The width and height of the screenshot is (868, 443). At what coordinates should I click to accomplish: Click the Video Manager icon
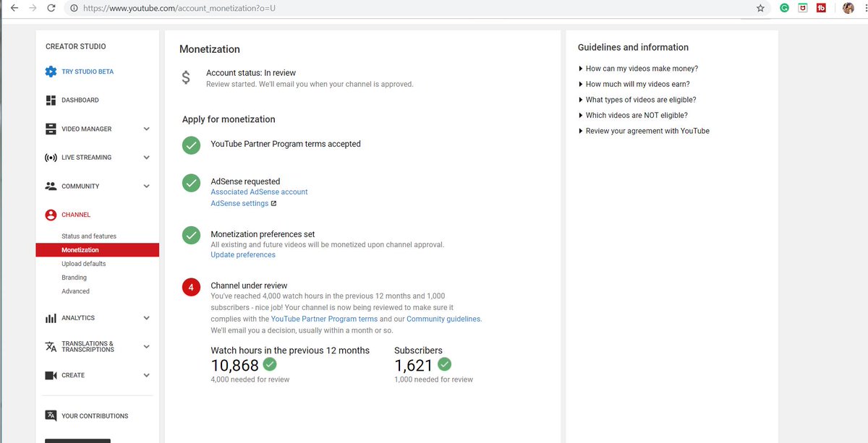click(51, 129)
